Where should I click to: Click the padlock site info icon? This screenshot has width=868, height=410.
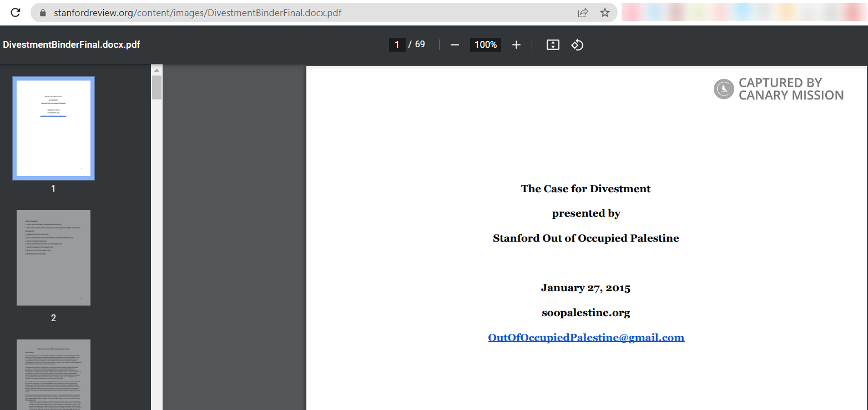coord(43,13)
